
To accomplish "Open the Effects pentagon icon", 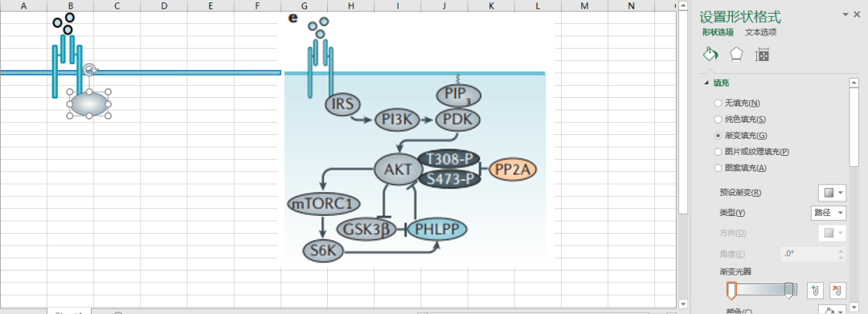I will coord(736,54).
